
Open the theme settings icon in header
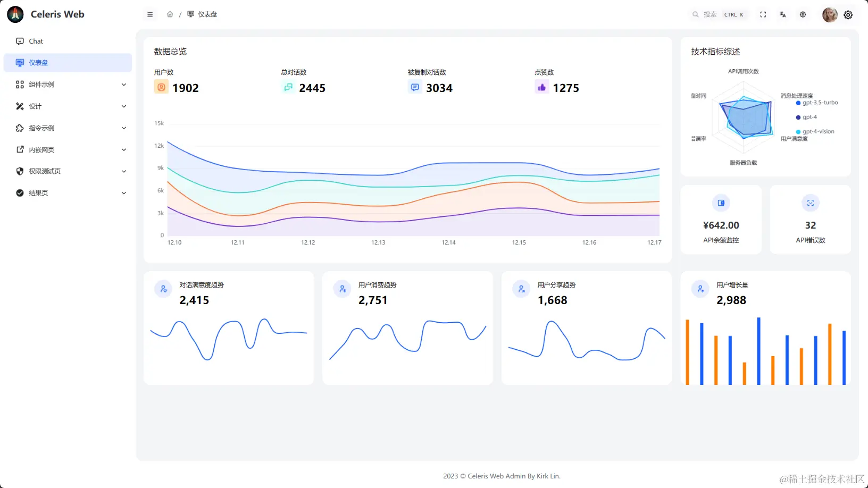pyautogui.click(x=803, y=14)
